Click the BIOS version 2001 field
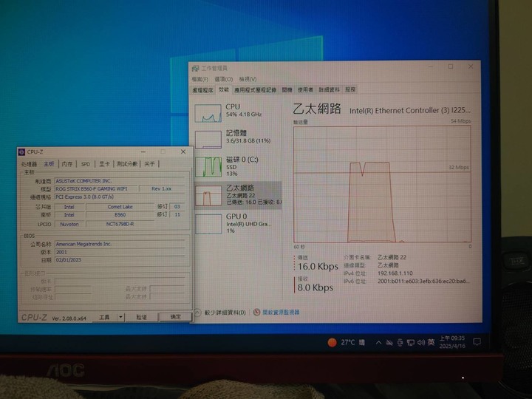 (120, 252)
